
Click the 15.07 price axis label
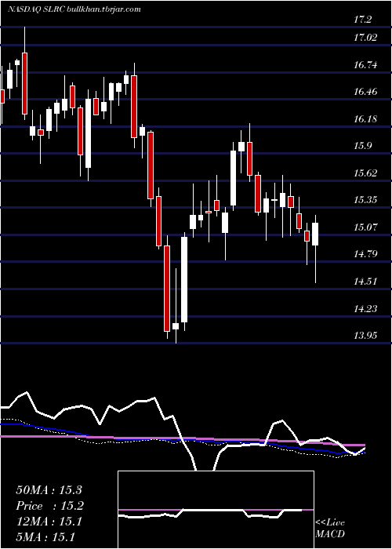coord(365,227)
